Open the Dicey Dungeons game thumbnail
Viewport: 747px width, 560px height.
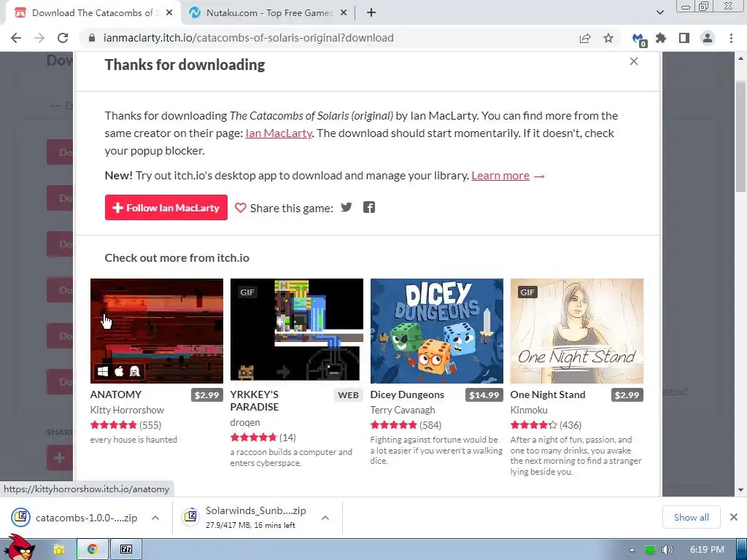pos(437,331)
